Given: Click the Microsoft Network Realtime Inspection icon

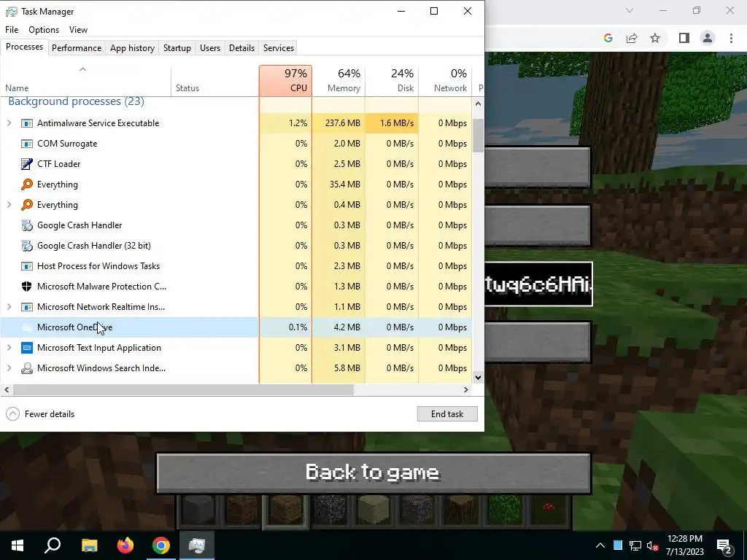Looking at the screenshot, I should [x=27, y=307].
